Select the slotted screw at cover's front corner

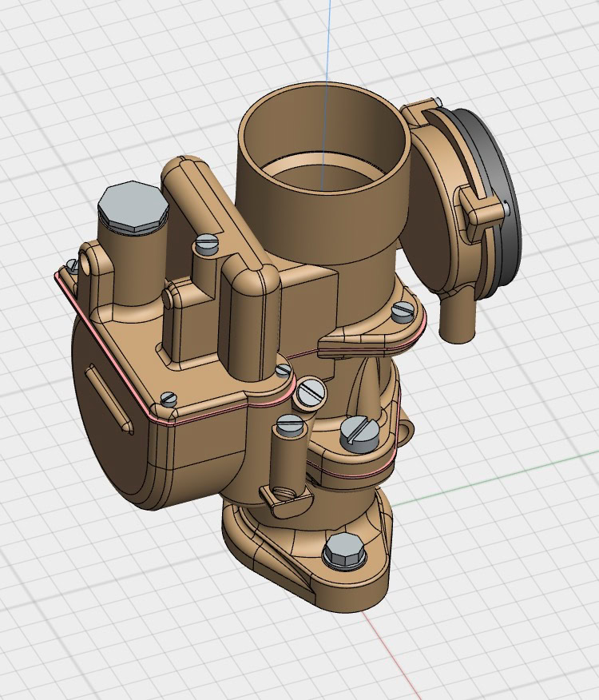pyautogui.click(x=168, y=399)
